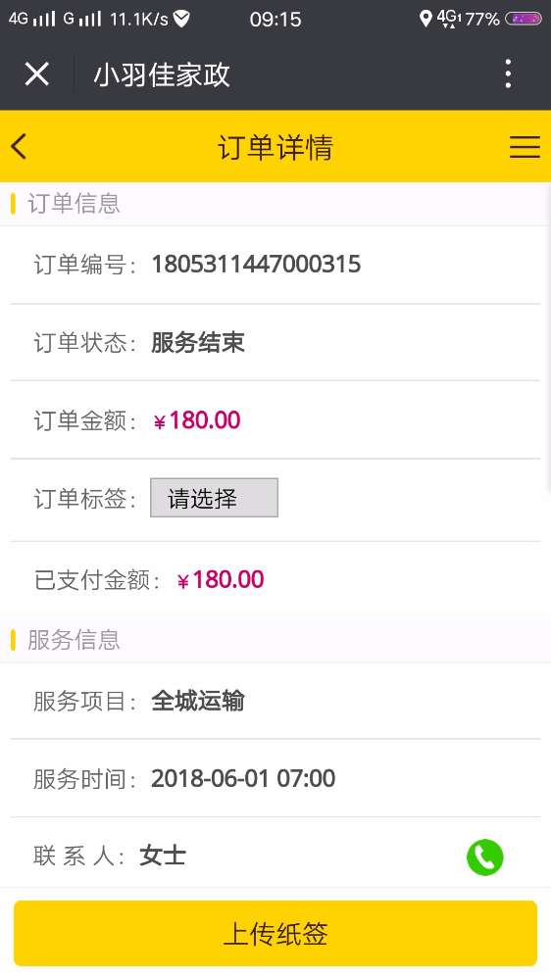Viewport: 551px width, 980px height.
Task: Select the 全城运输 service item
Action: 198,701
